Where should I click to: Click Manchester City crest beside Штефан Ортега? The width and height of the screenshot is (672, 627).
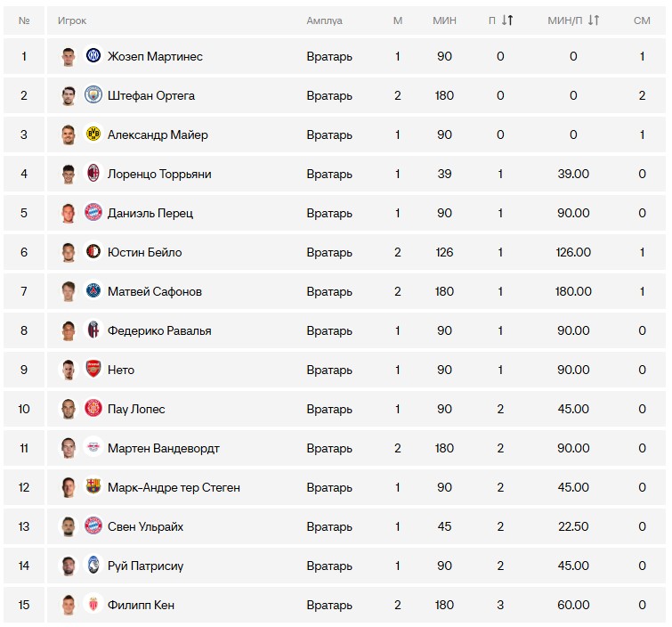pyautogui.click(x=93, y=94)
